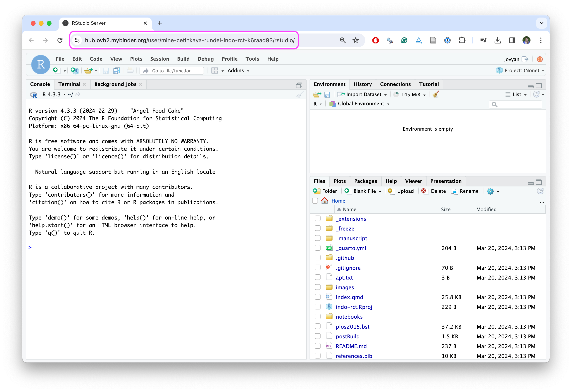Clear the console with the broom icon
The image size is (572, 392).
[x=300, y=95]
